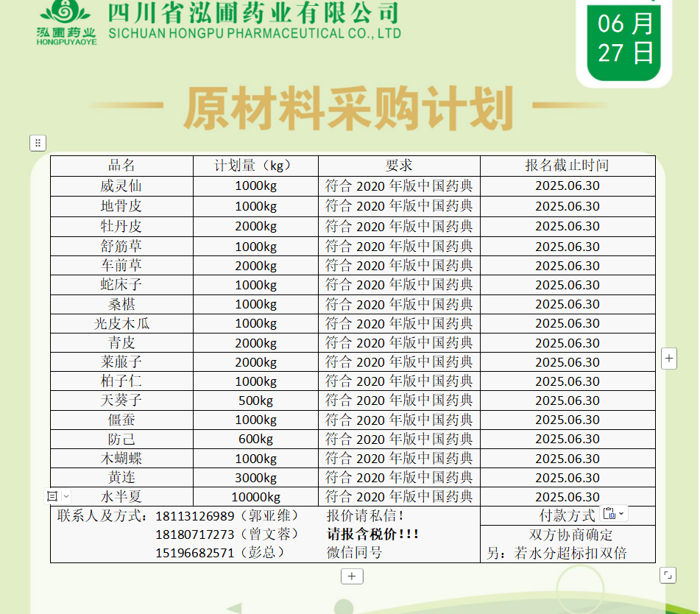The width and height of the screenshot is (700, 614).
Task: Click the requirement cell in the 黄连 row
Action: pos(399,477)
